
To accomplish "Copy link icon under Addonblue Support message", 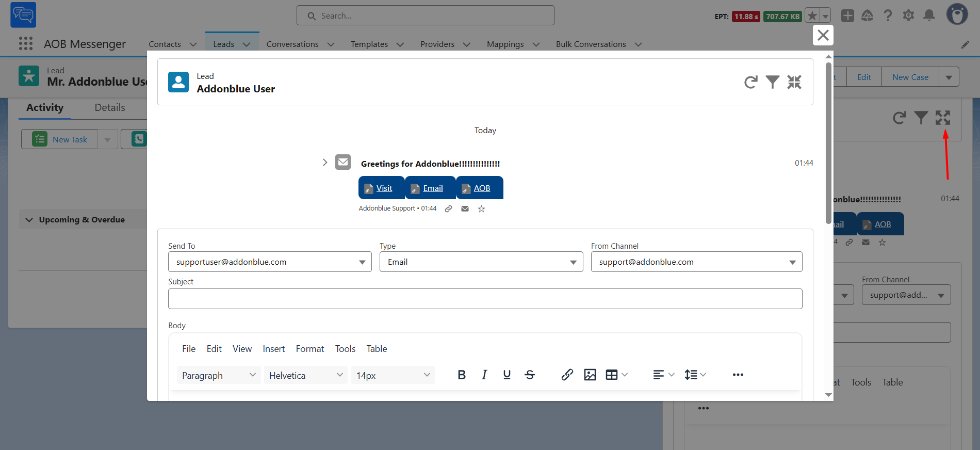I will (x=449, y=208).
